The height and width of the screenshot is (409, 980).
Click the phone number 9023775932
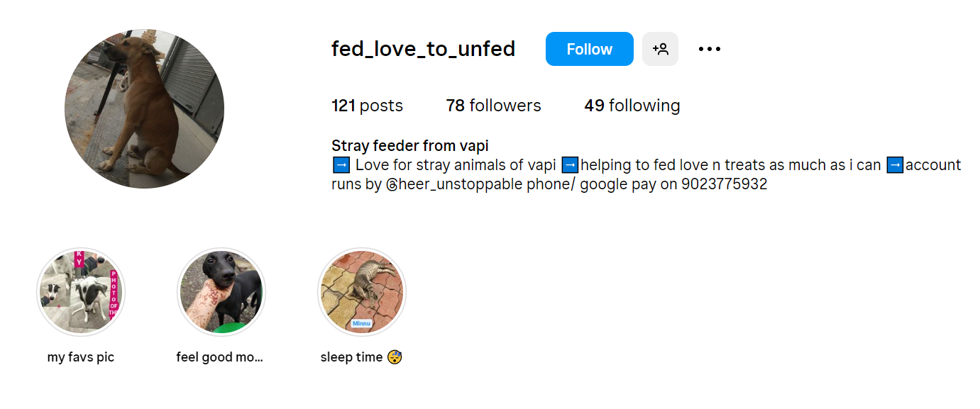(724, 185)
